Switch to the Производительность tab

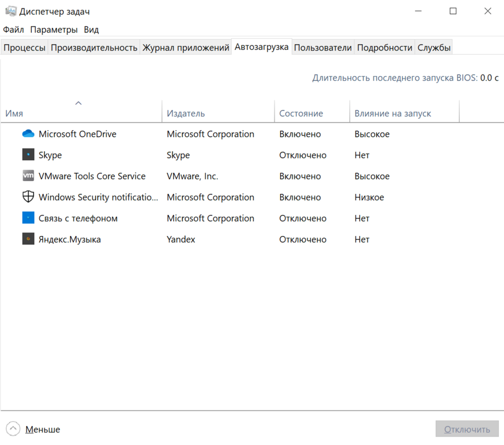(94, 48)
